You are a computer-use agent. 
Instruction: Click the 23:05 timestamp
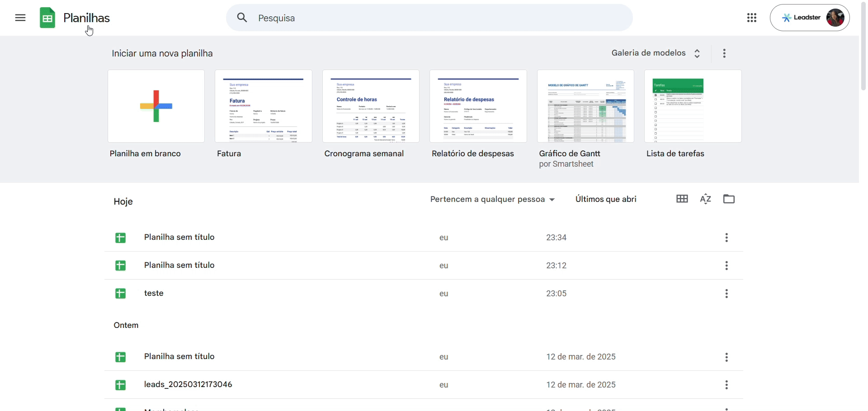click(x=556, y=294)
